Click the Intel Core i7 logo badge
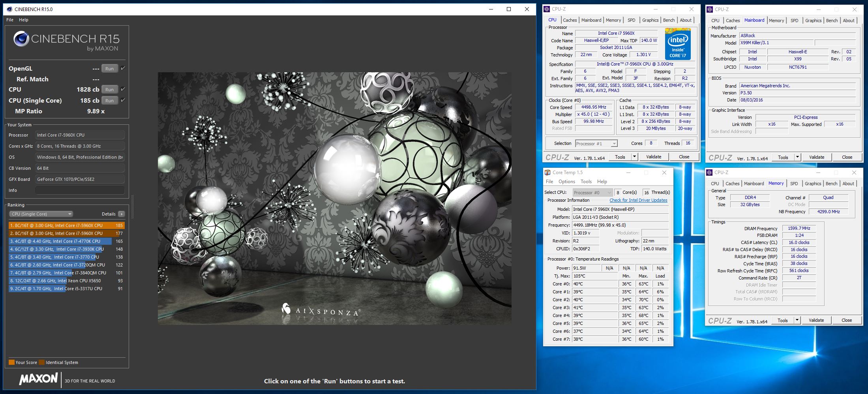 [x=678, y=44]
